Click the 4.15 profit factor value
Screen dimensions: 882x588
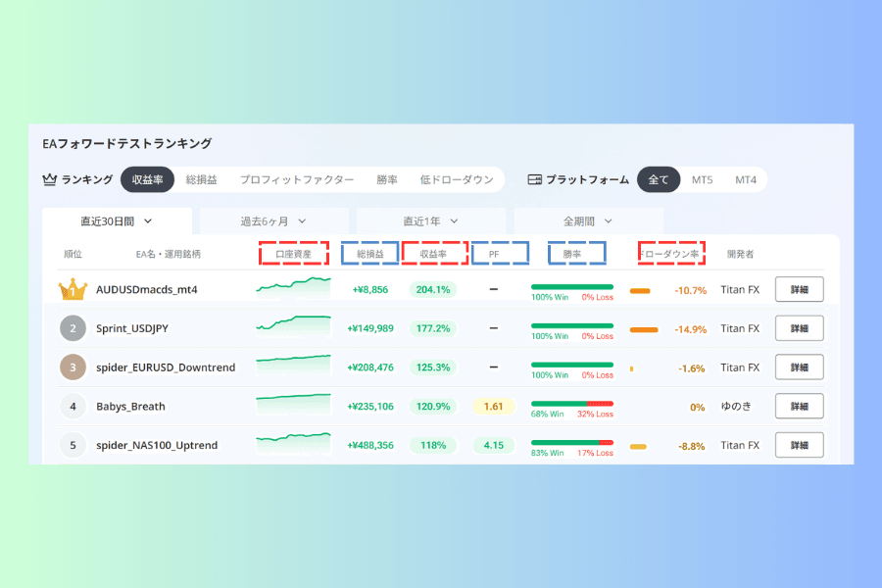(493, 445)
